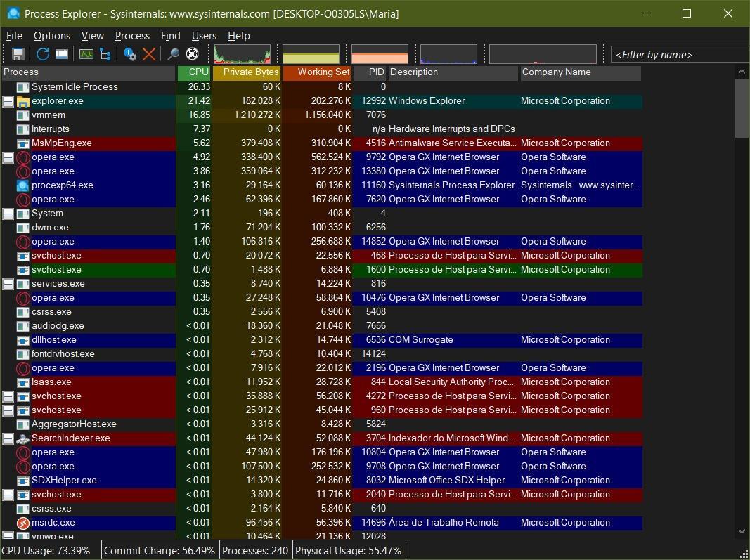Collapse the svchost.exe PID 4272 tree node

[8, 396]
